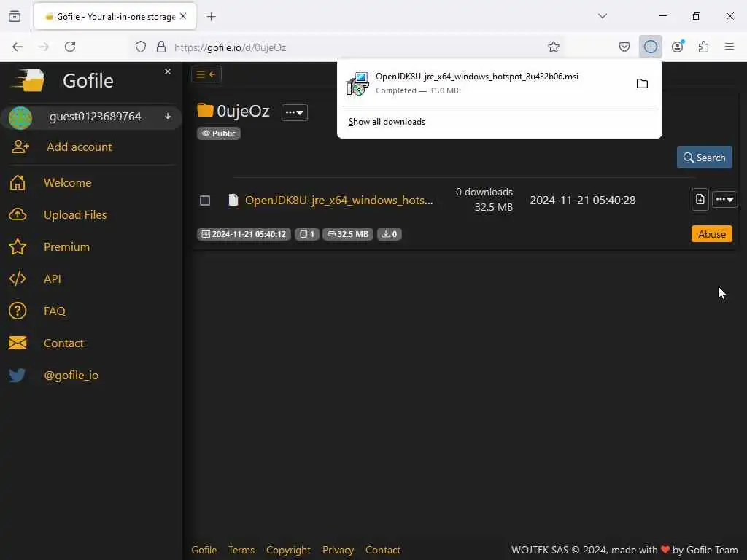Click the 0ujeOz folder icon
Screen dimensions: 747x560
pos(205,110)
